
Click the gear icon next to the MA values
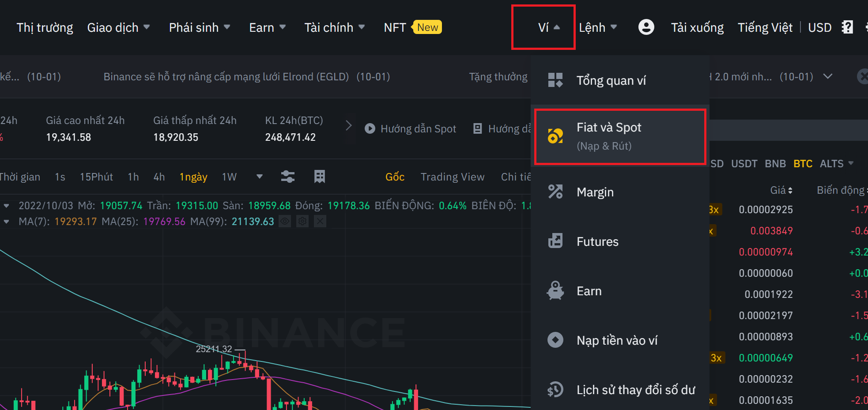[x=302, y=221]
